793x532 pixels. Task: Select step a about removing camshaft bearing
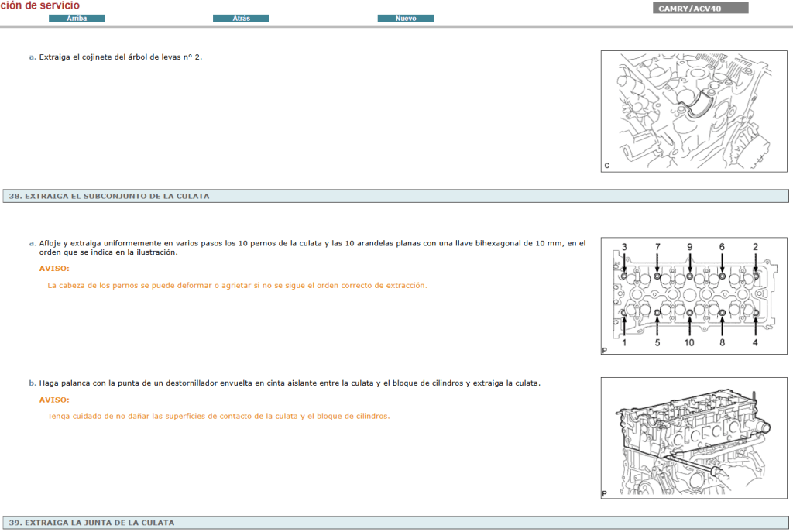point(116,56)
